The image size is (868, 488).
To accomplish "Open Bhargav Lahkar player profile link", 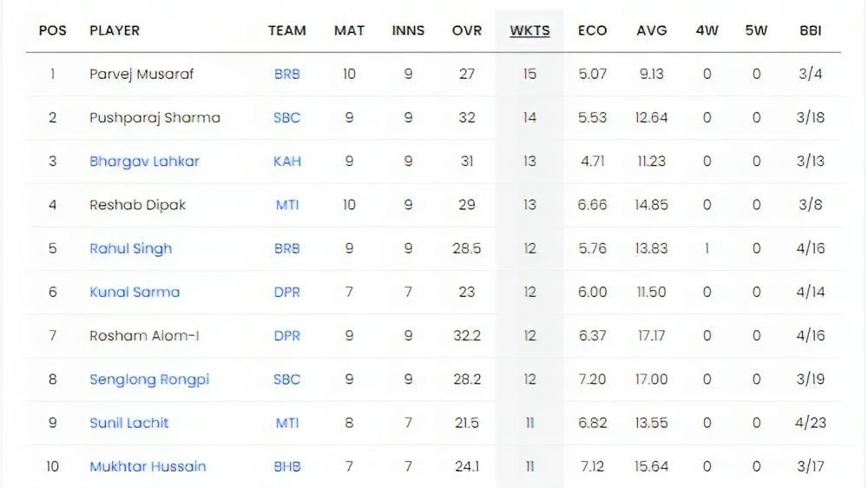I will coord(144,162).
